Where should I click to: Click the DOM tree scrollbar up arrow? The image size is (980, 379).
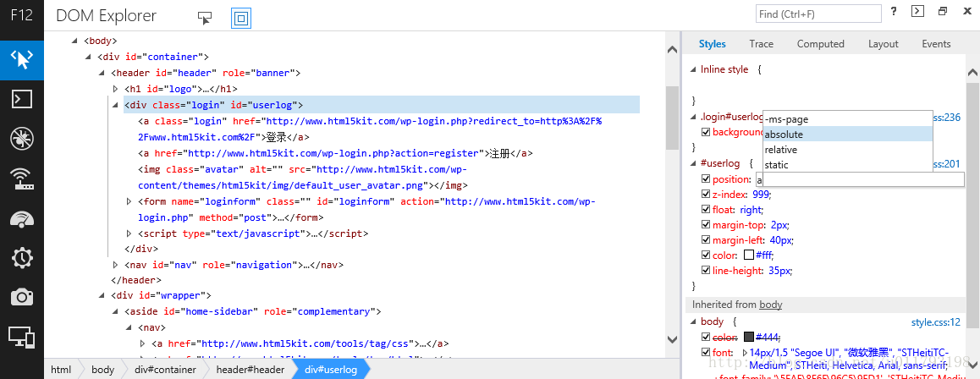tap(673, 49)
